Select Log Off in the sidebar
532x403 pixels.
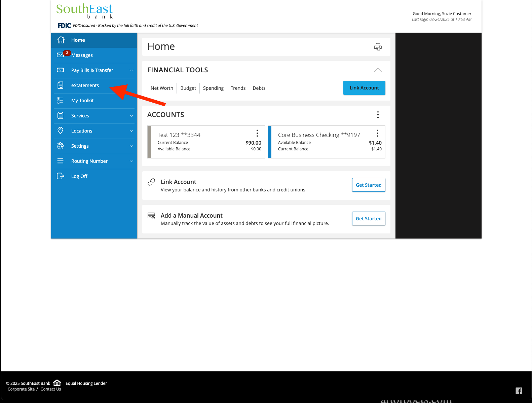coord(94,176)
